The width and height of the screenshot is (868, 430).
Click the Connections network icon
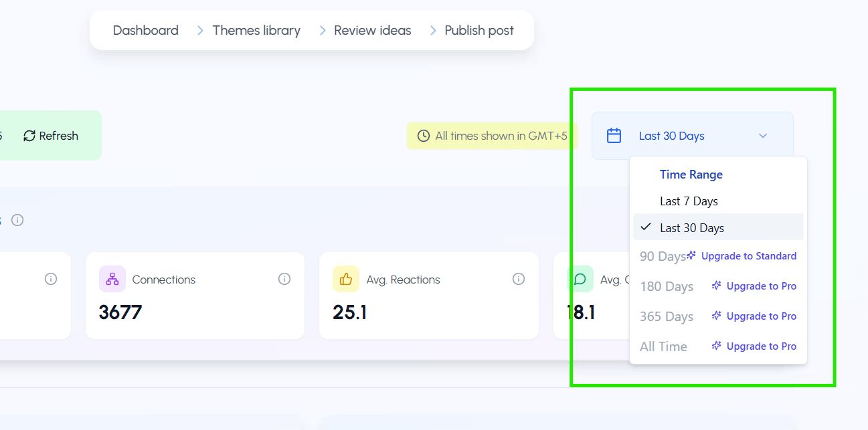tap(112, 280)
